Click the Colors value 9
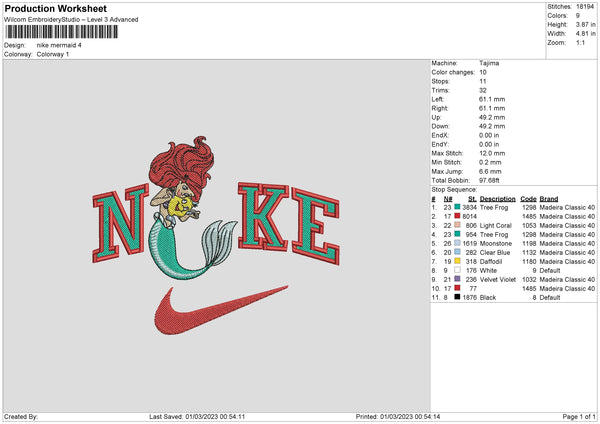The height and width of the screenshot is (424, 600). 578,16
